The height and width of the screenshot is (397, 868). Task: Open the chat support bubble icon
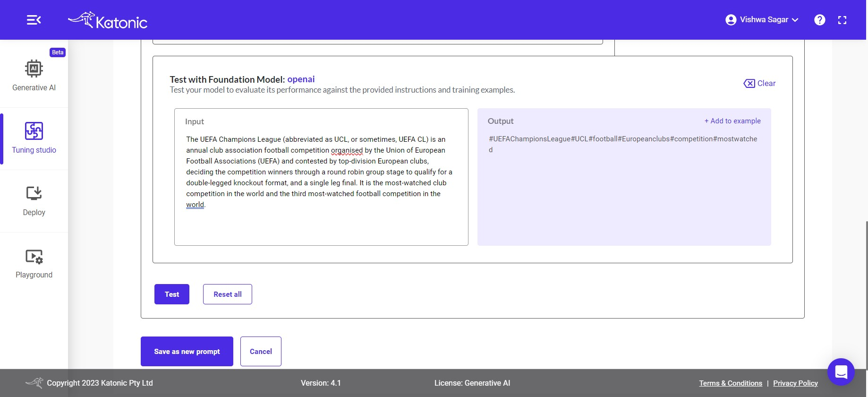click(841, 372)
